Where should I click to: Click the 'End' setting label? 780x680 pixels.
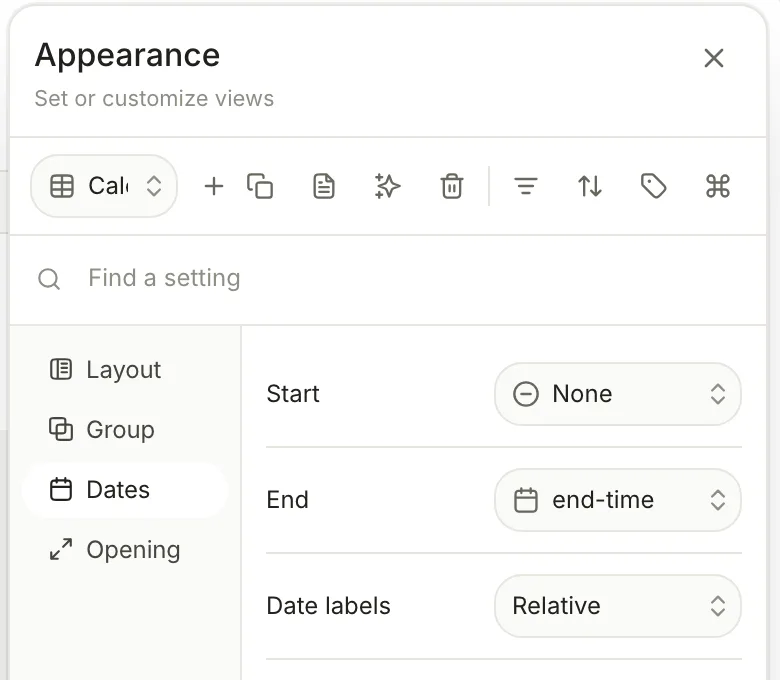click(288, 500)
